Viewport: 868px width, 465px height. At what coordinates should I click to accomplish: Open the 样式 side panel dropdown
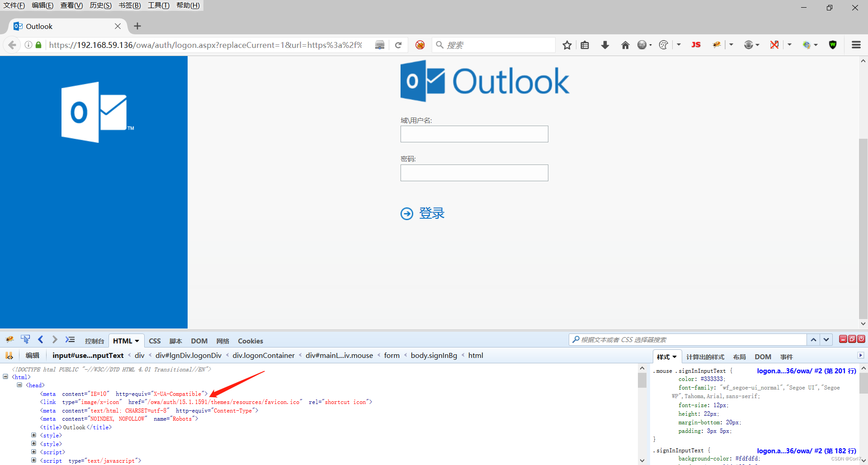(x=675, y=357)
